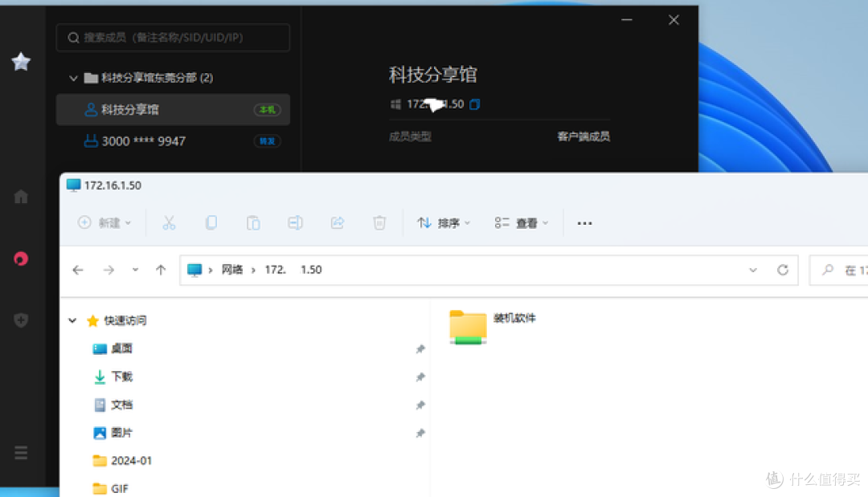
Task: Open the 排序 sort dropdown
Action: click(444, 222)
